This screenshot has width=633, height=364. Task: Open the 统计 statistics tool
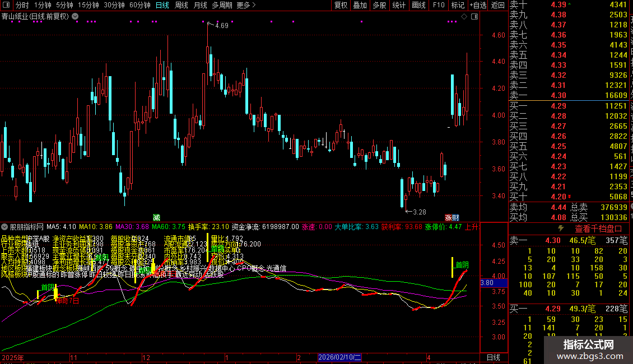(x=399, y=5)
